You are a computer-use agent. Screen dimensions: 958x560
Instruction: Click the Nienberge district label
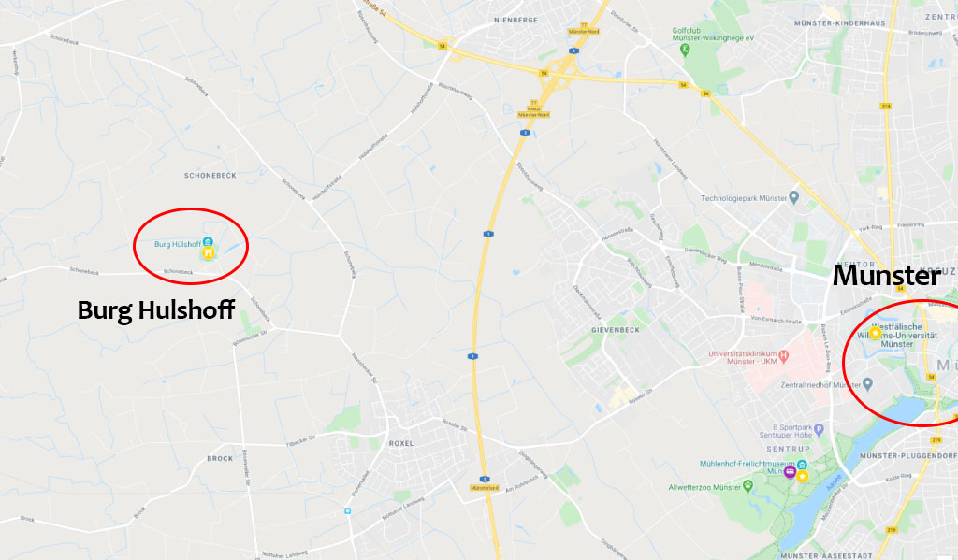pyautogui.click(x=515, y=21)
